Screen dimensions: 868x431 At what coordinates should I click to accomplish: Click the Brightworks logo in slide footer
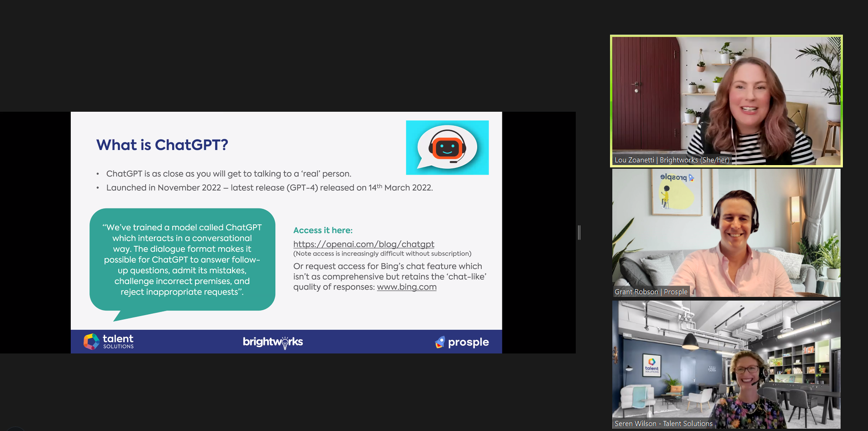(273, 342)
